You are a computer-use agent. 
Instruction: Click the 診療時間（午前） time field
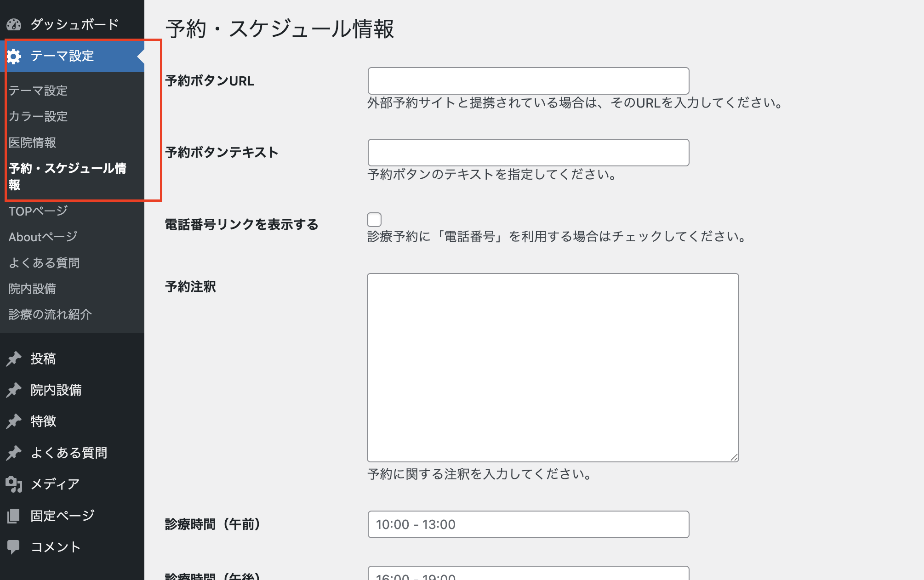click(528, 524)
